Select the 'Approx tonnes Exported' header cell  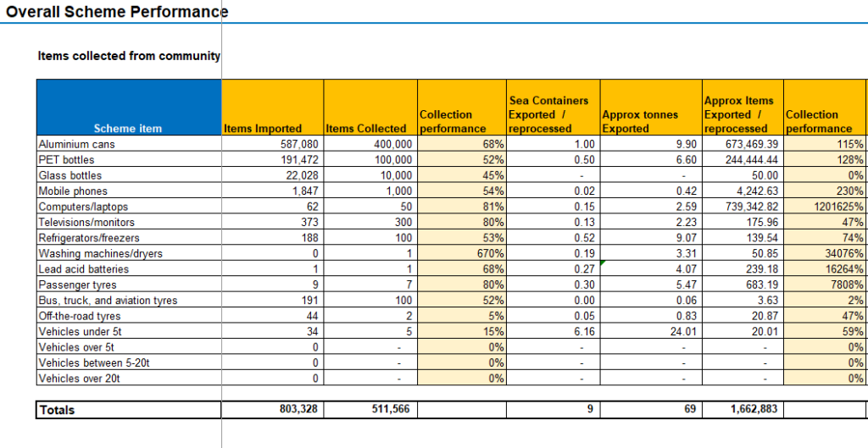pyautogui.click(x=651, y=108)
